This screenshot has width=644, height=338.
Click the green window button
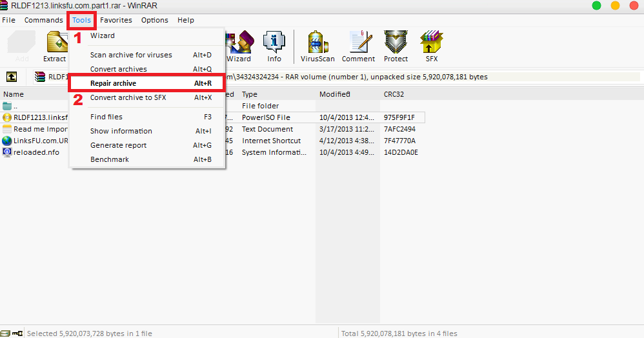596,5
